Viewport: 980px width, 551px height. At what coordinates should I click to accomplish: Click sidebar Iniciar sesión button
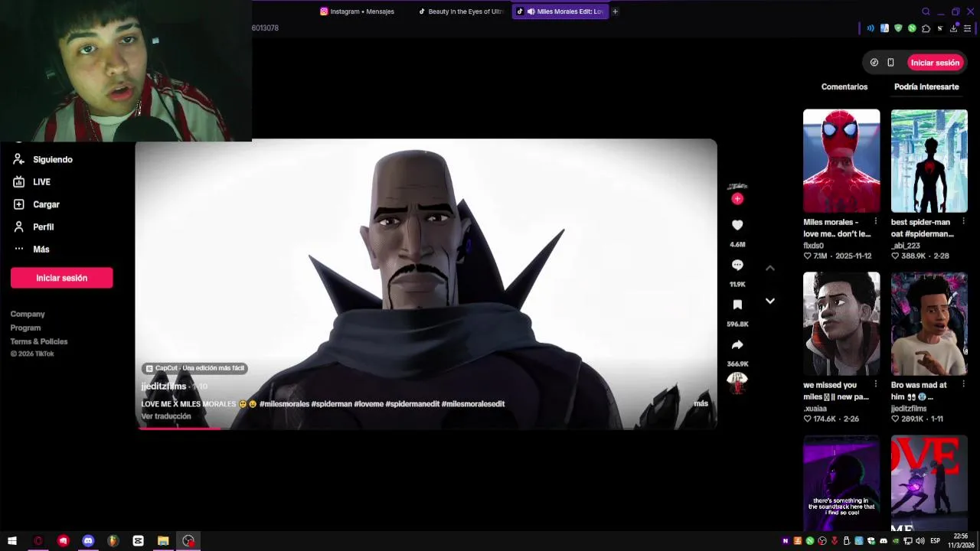(61, 278)
